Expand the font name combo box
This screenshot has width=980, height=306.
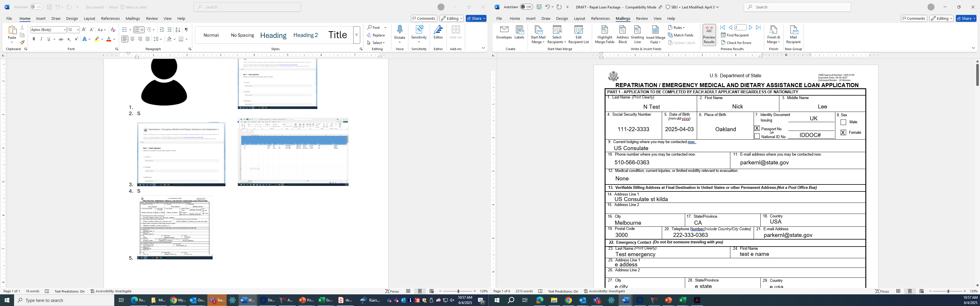click(x=65, y=30)
